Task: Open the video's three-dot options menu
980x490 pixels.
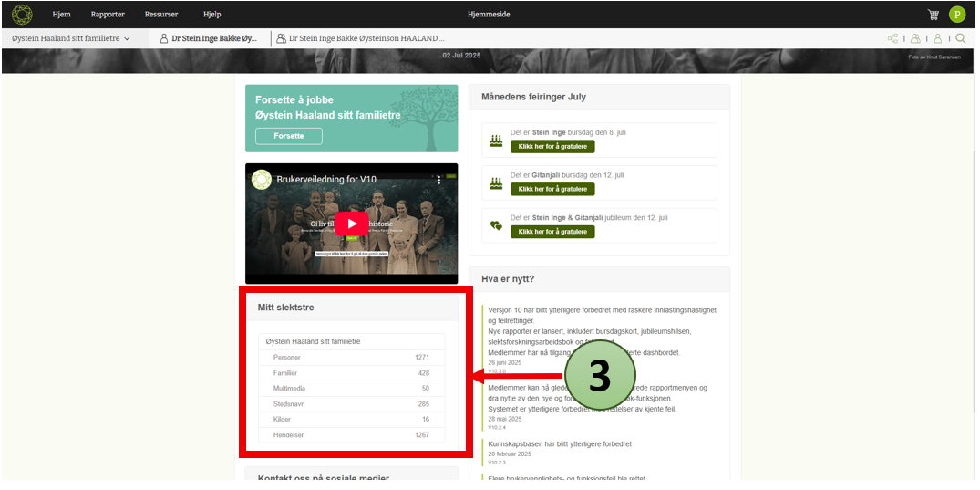Action: click(438, 181)
